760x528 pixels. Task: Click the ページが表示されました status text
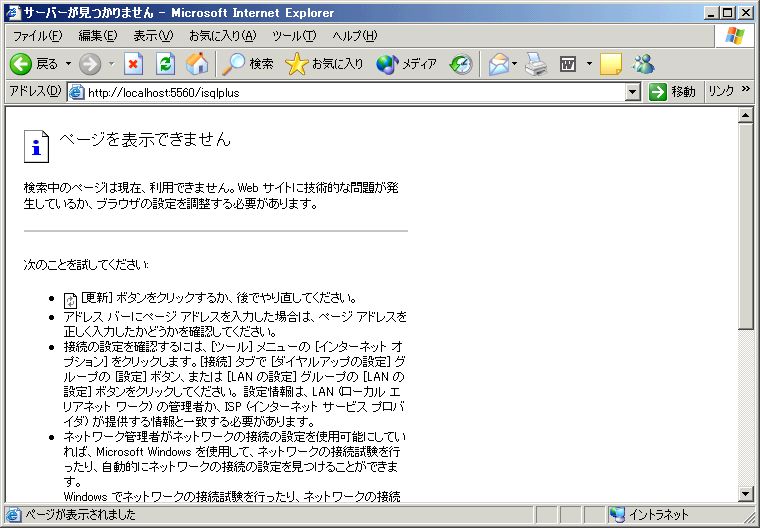point(80,514)
